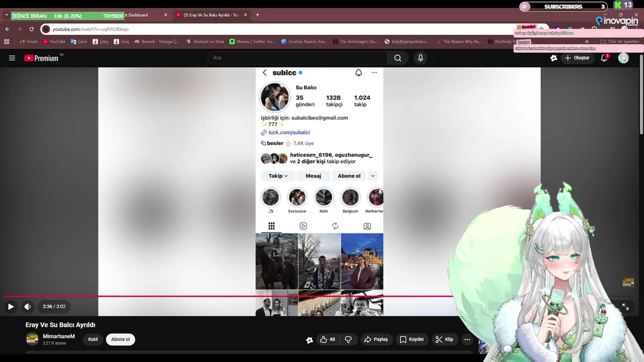The width and height of the screenshot is (644, 362).
Task: Open the Belgium story highlight
Action: (350, 198)
